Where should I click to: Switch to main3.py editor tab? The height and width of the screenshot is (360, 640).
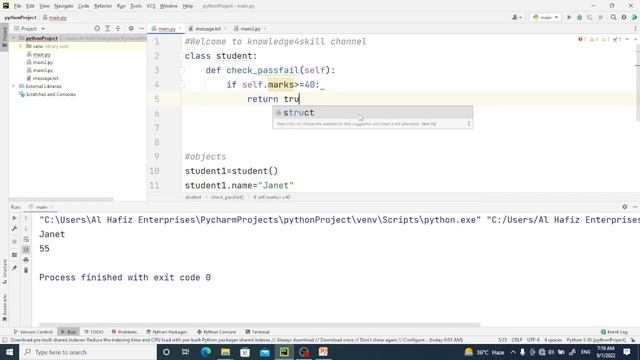(x=250, y=29)
